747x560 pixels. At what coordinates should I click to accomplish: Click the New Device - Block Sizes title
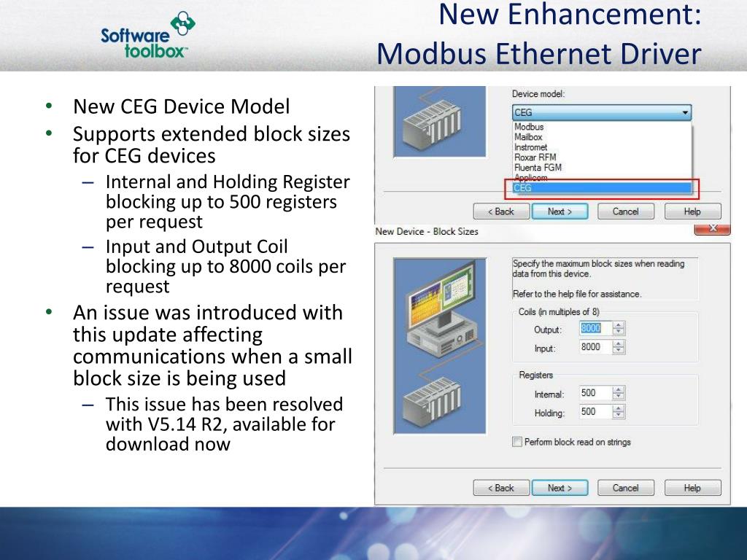click(x=427, y=231)
